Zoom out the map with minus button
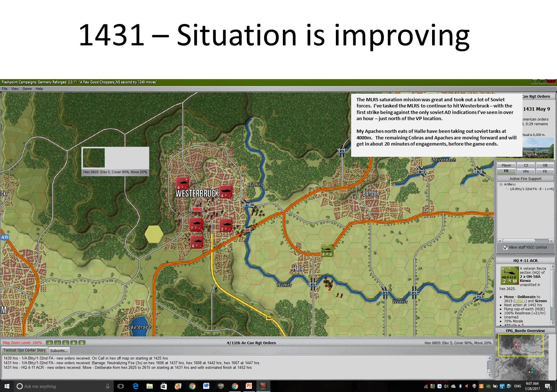 (58, 343)
